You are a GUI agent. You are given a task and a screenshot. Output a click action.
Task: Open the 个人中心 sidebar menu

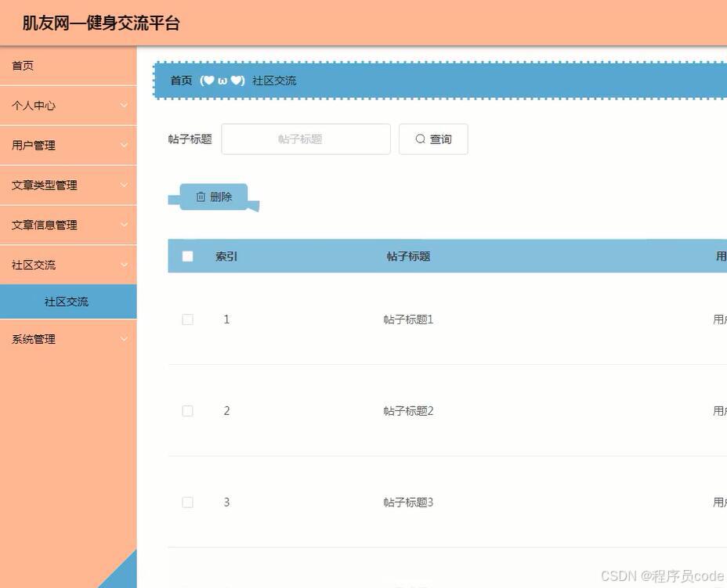pos(68,106)
